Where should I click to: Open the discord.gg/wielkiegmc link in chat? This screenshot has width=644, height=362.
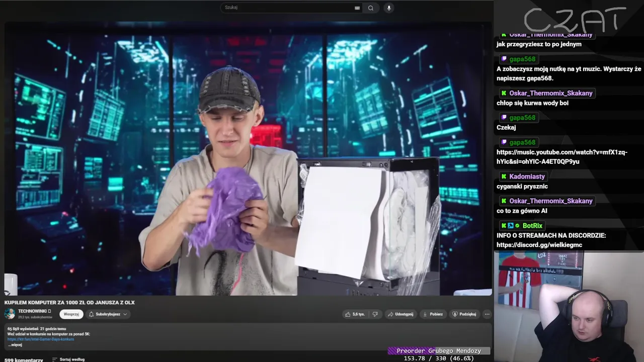tap(539, 245)
